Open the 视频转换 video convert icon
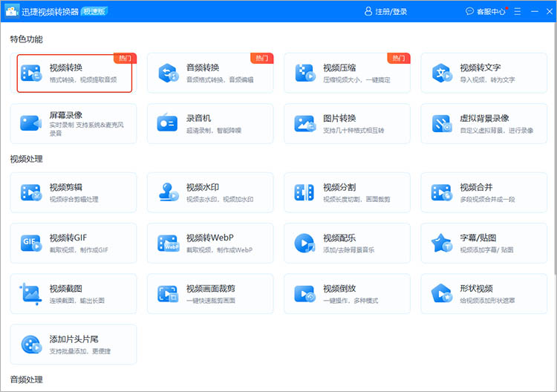The width and height of the screenshot is (557, 392). coord(31,73)
